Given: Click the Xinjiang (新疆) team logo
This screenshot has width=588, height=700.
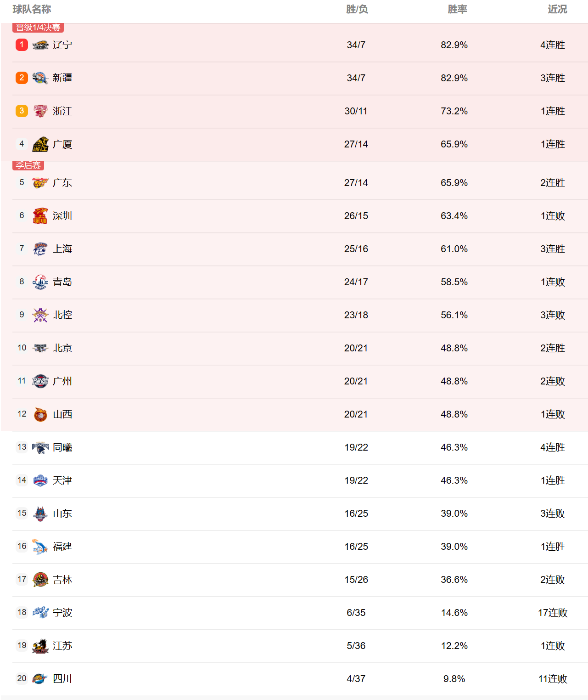Looking at the screenshot, I should (40, 78).
